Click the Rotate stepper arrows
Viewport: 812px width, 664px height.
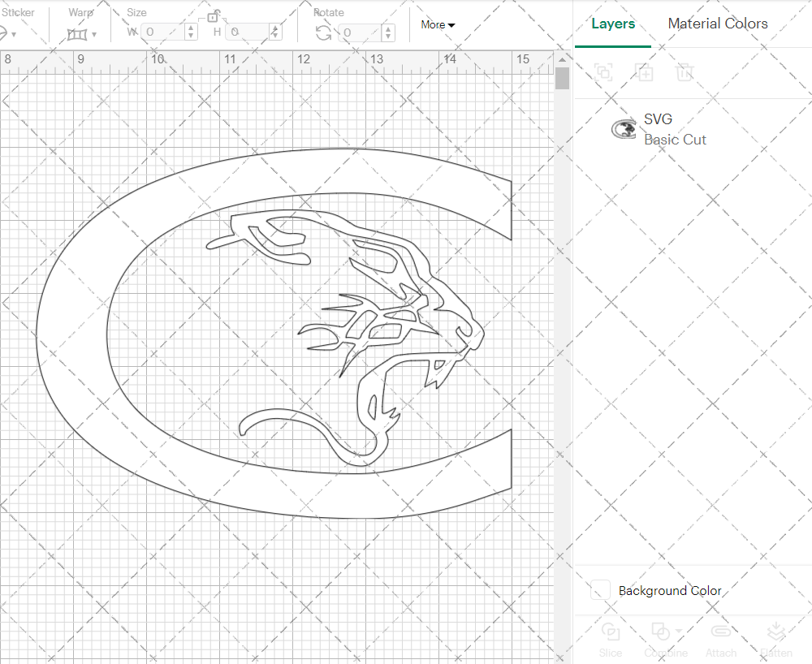coord(388,32)
